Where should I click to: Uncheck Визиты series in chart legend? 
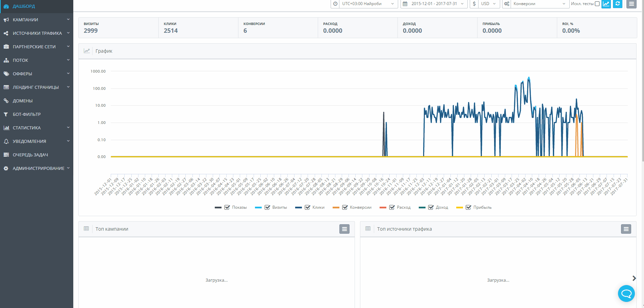(267, 207)
